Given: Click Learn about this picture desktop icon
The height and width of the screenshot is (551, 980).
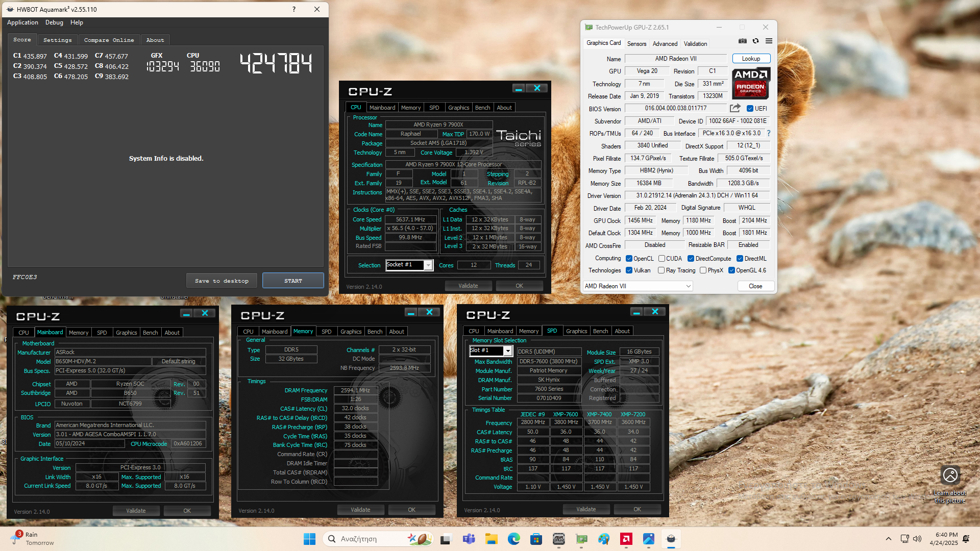Looking at the screenshot, I should [x=950, y=484].
